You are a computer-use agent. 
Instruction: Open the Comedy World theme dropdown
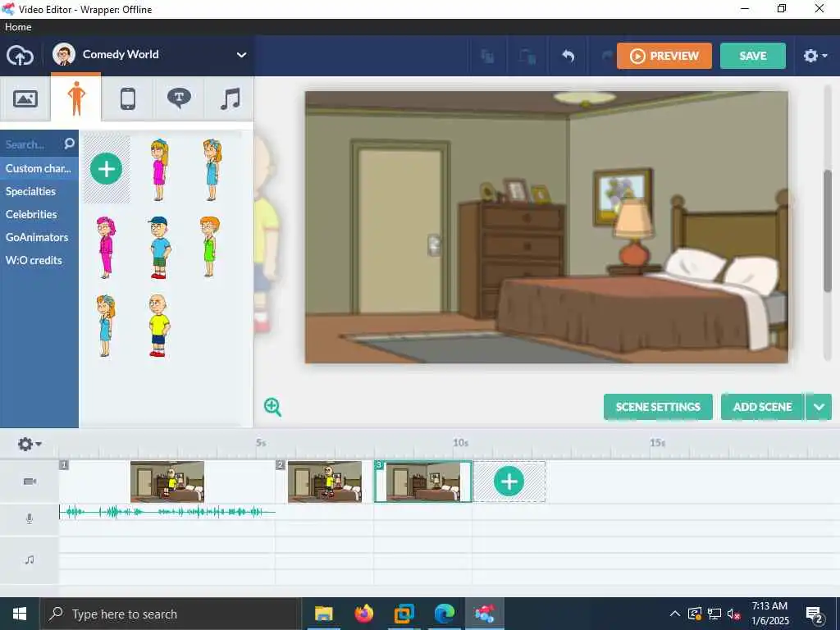[150, 55]
